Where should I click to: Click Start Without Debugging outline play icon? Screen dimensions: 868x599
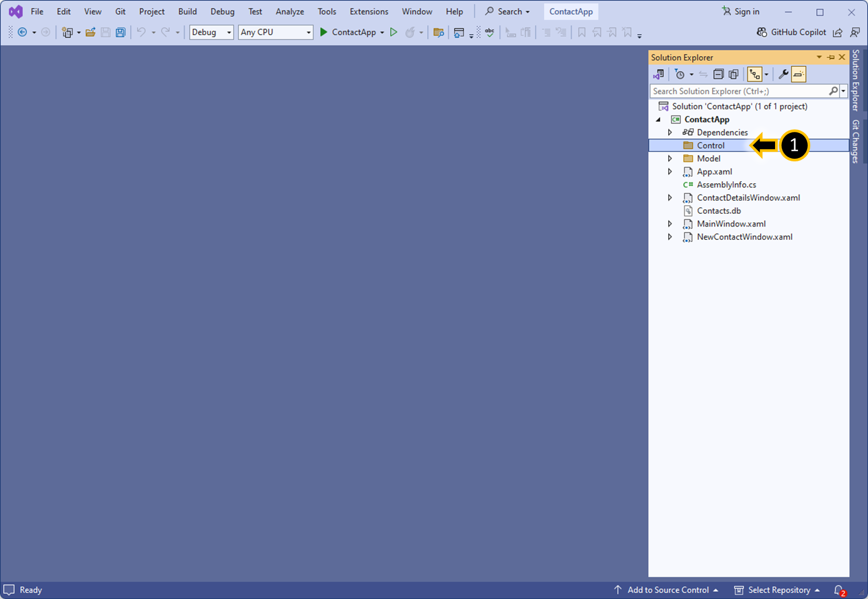(394, 32)
